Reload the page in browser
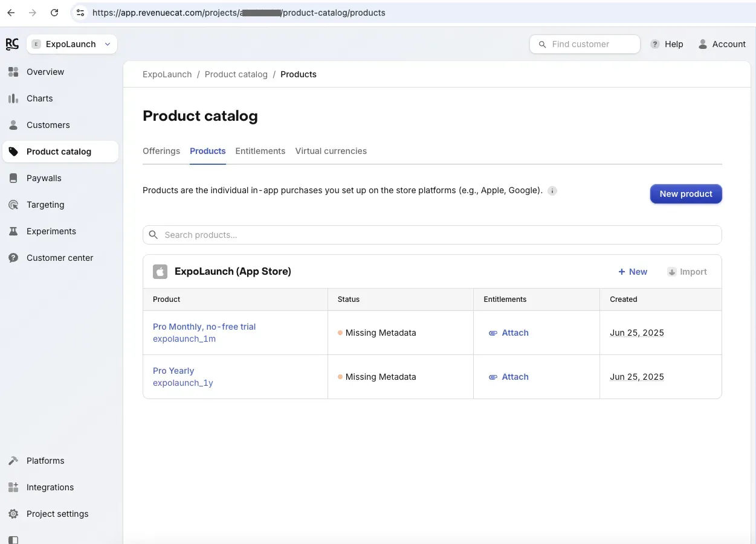Screen dimensions: 756x544 pos(54,13)
